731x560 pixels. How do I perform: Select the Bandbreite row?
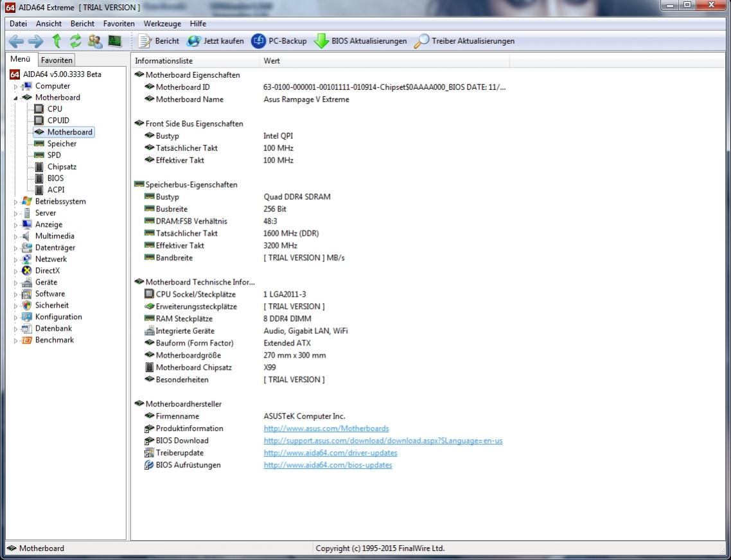point(244,258)
